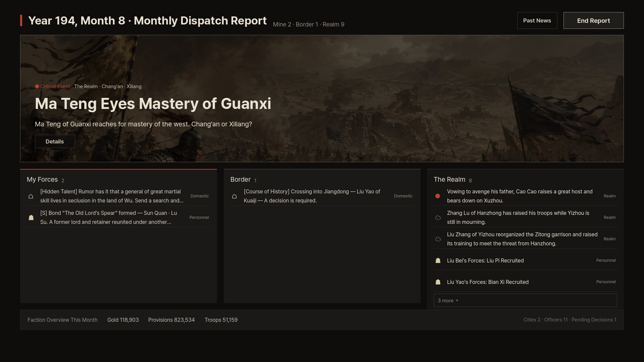Viewport: 644px width, 362px height.
Task: Open The Old Lord's Spear bond entry
Action: click(118, 218)
